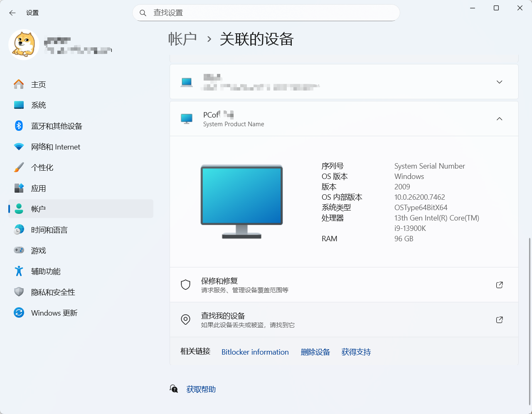Collapse the PC System Product Name card

(500, 119)
